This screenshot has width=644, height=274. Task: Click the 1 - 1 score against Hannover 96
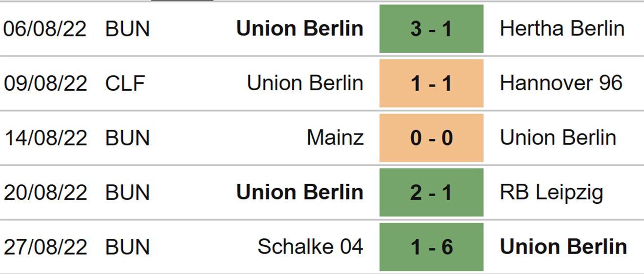pos(431,83)
